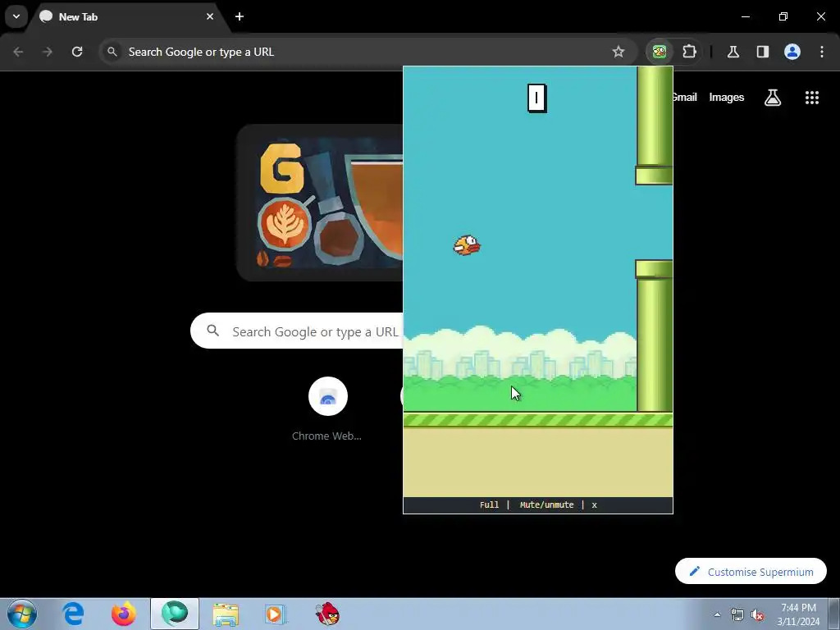
Task: Click the coffee Google Doodle
Action: [321, 203]
